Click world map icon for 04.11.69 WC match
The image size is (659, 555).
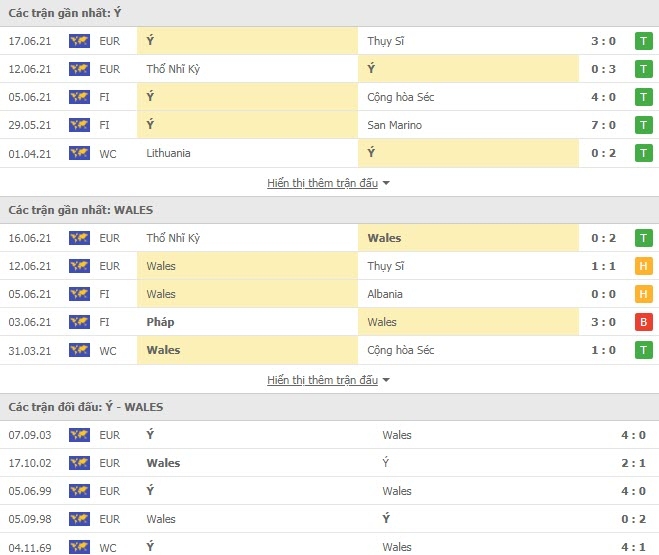click(79, 547)
